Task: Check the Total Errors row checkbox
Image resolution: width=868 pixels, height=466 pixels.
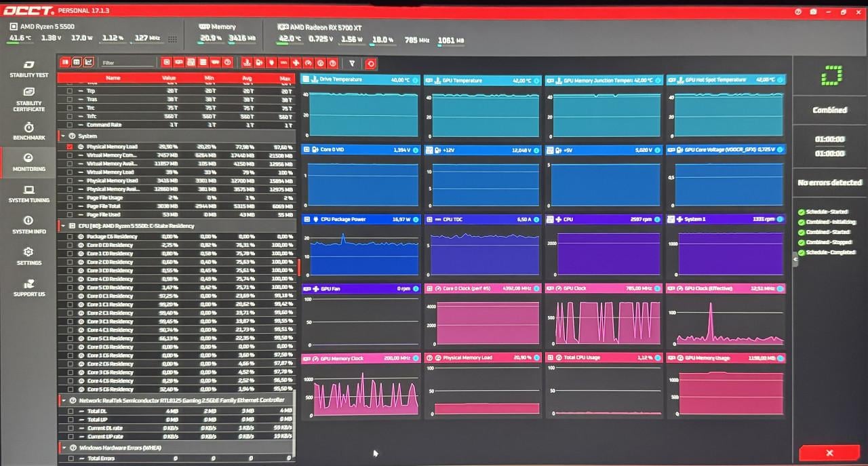Action: (70, 459)
